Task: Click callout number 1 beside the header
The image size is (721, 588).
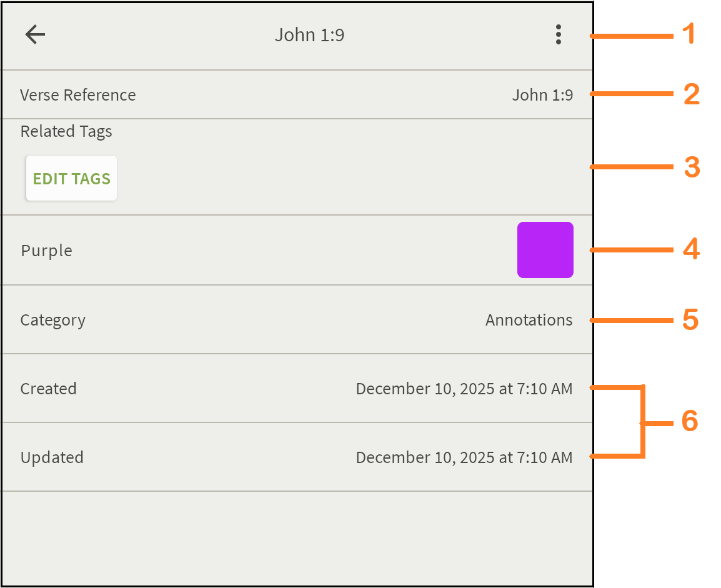Action: pos(689,34)
